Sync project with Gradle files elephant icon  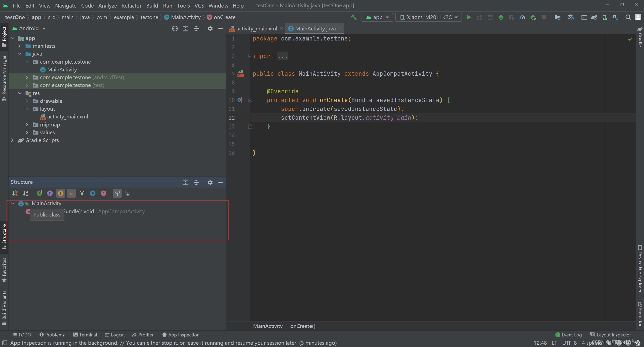(594, 17)
